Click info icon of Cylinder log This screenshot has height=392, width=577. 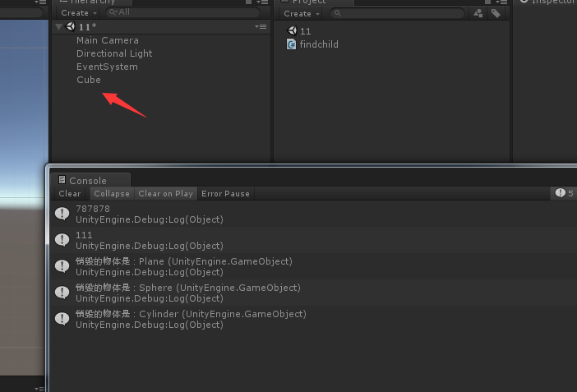click(x=62, y=319)
